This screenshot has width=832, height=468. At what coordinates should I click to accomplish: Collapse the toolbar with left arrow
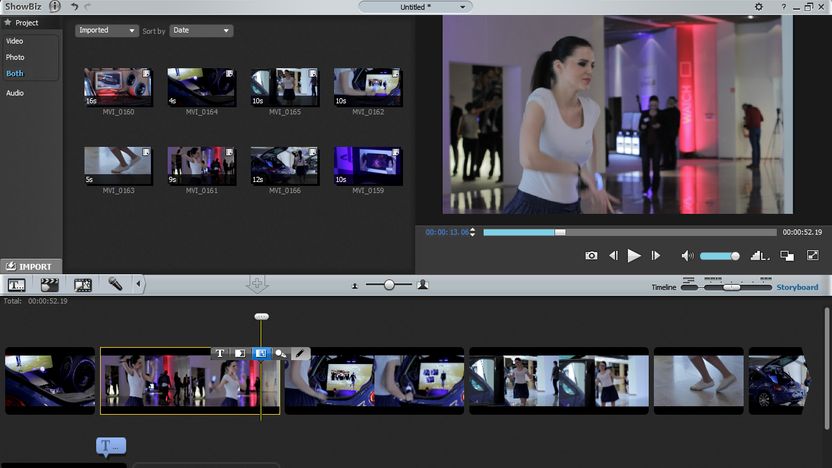click(138, 284)
